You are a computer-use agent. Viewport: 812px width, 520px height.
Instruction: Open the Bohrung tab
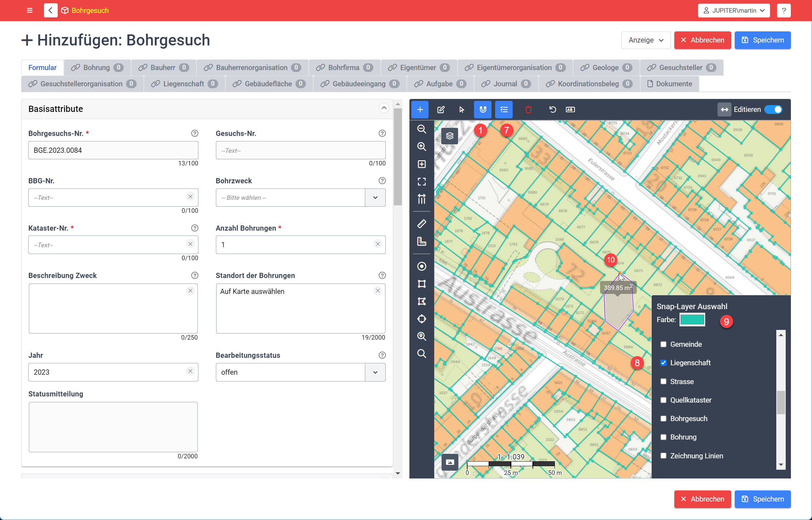97,67
